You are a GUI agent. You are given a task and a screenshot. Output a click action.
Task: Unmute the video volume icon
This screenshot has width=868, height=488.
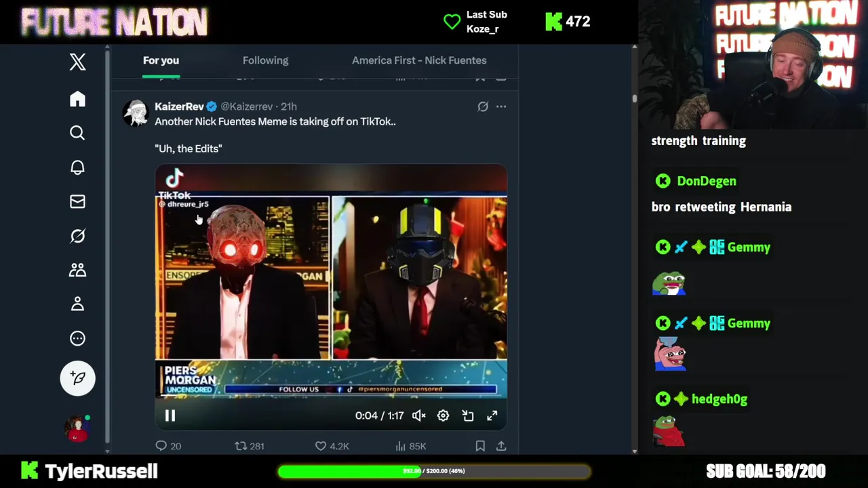[419, 415]
